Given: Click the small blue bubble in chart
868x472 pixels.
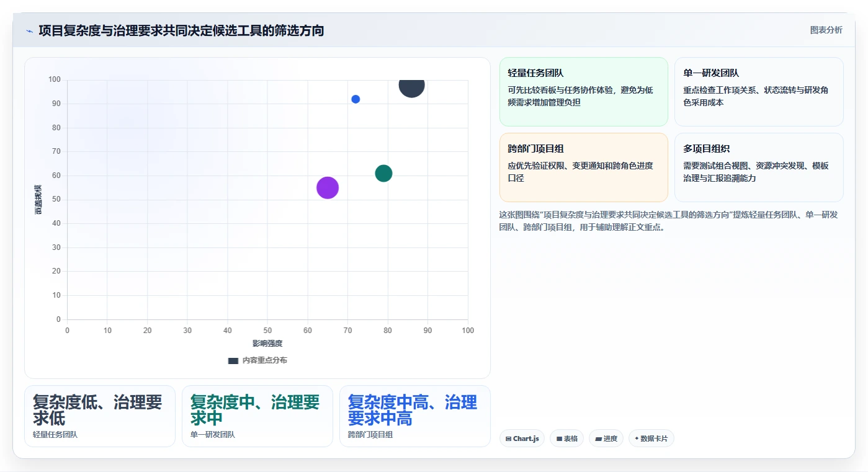Looking at the screenshot, I should coord(356,99).
